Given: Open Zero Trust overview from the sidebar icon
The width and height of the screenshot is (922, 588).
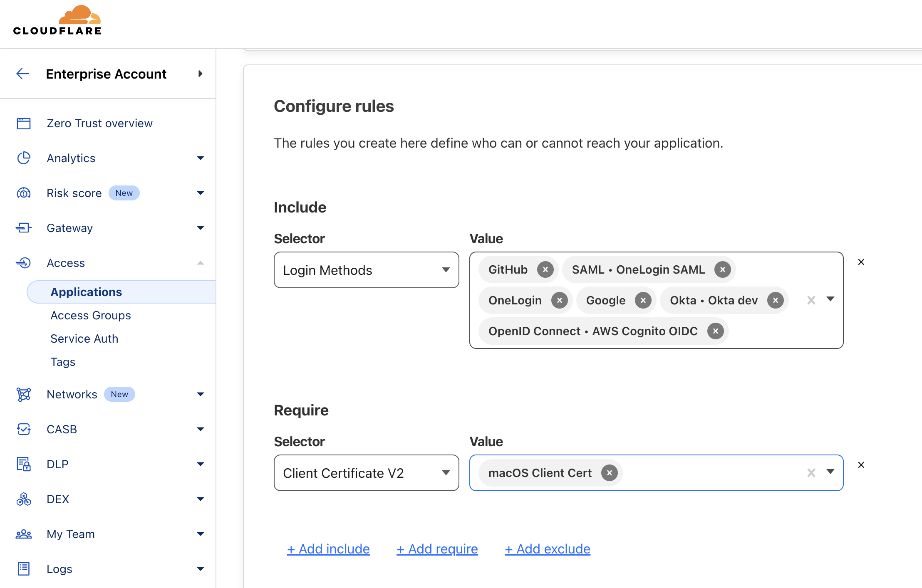Looking at the screenshot, I should click(24, 123).
